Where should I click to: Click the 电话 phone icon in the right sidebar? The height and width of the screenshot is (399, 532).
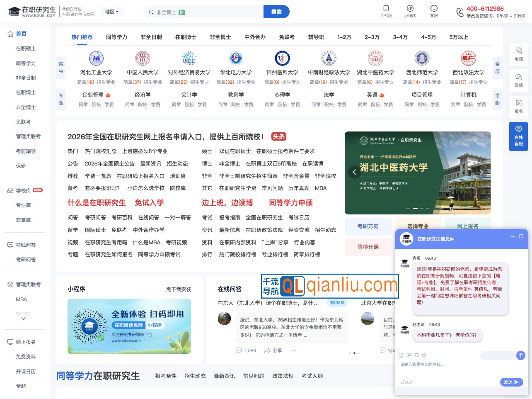pyautogui.click(x=518, y=55)
